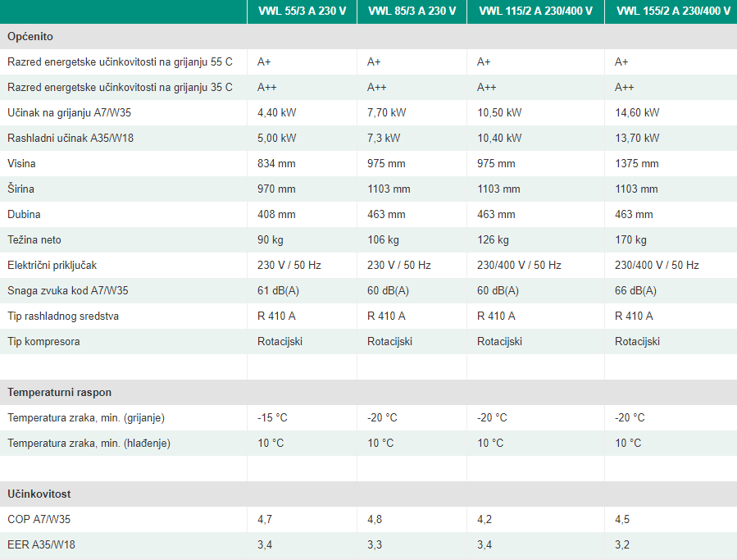The height and width of the screenshot is (560, 737).
Task: Click the COP value 4,5
Action: click(622, 520)
